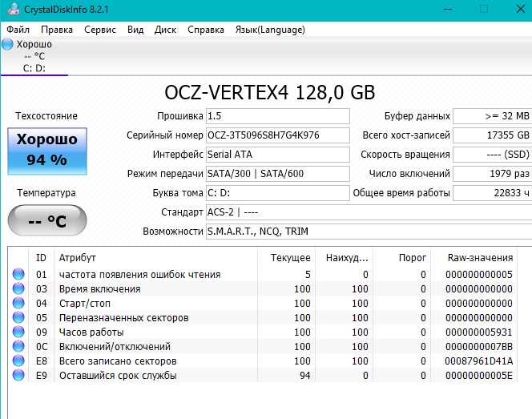This screenshot has width=532, height=419.
Task: Click the Хорошо 94 % health status button
Action: coord(47,151)
